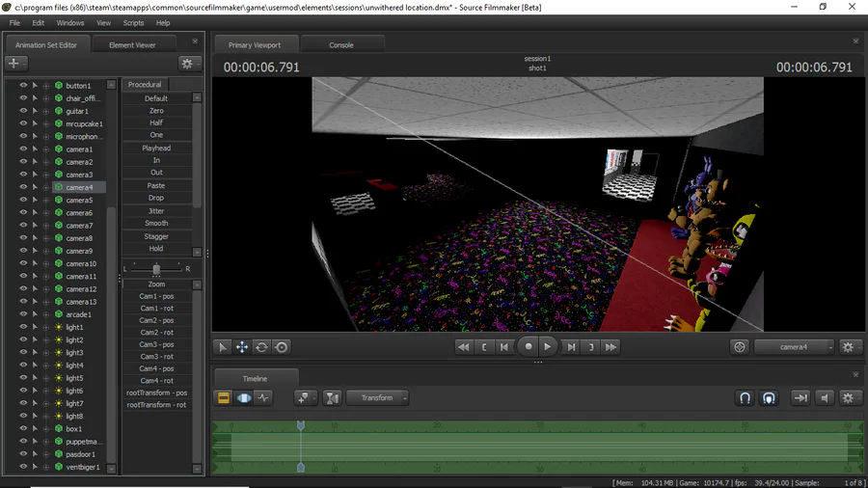Viewport: 868px width, 488px height.
Task: Click the bookmark keyframe tool in timeline
Action: point(305,397)
